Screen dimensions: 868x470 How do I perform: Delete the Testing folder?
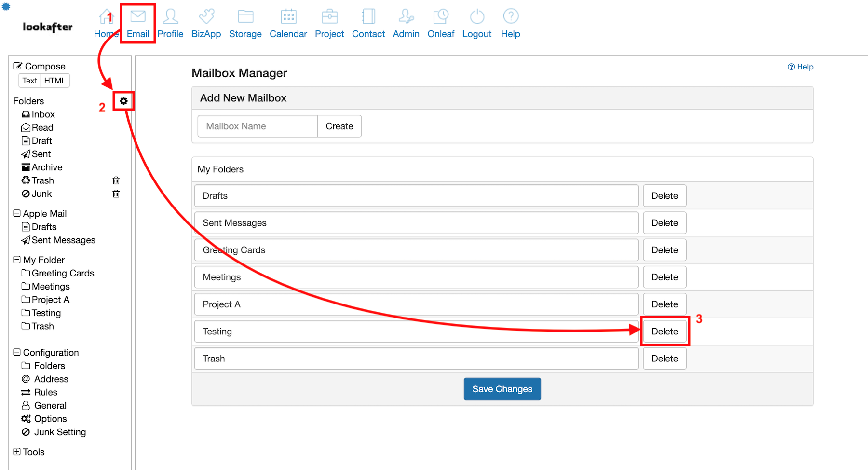click(665, 332)
